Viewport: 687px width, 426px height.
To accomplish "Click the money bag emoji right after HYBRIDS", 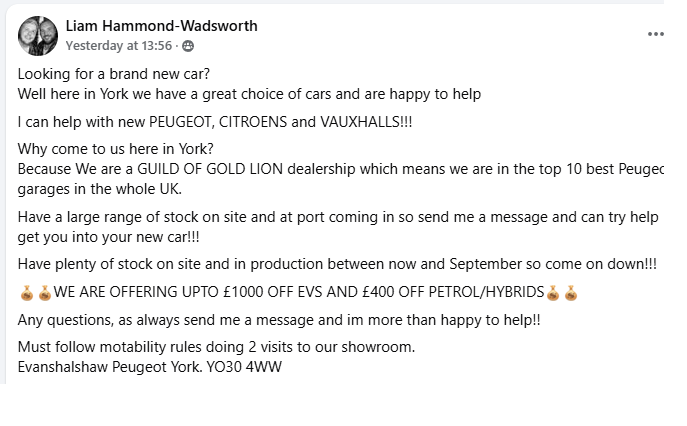I will pyautogui.click(x=553, y=293).
